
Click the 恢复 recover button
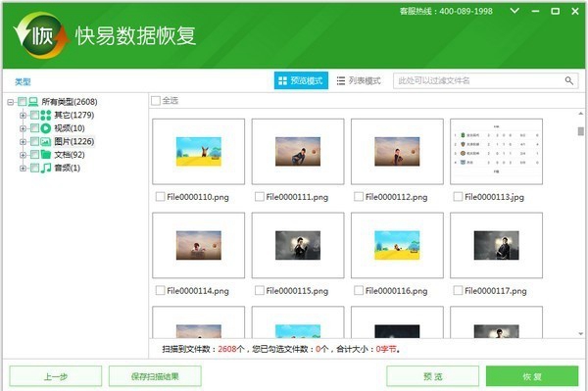532,376
